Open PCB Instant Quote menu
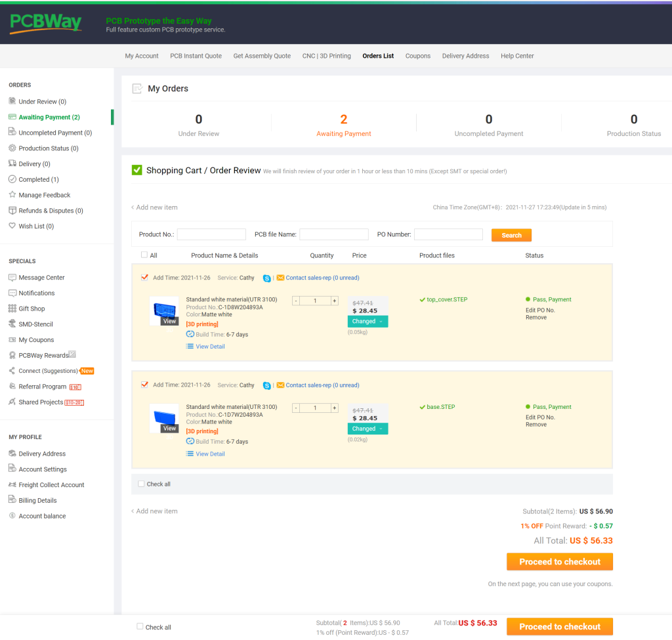This screenshot has width=672, height=640. coord(196,56)
